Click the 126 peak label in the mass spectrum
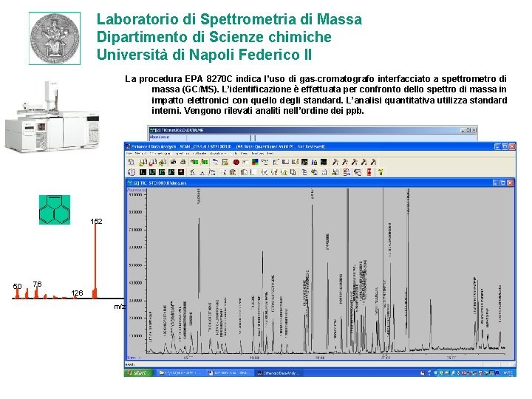532x399 pixels. [x=77, y=293]
